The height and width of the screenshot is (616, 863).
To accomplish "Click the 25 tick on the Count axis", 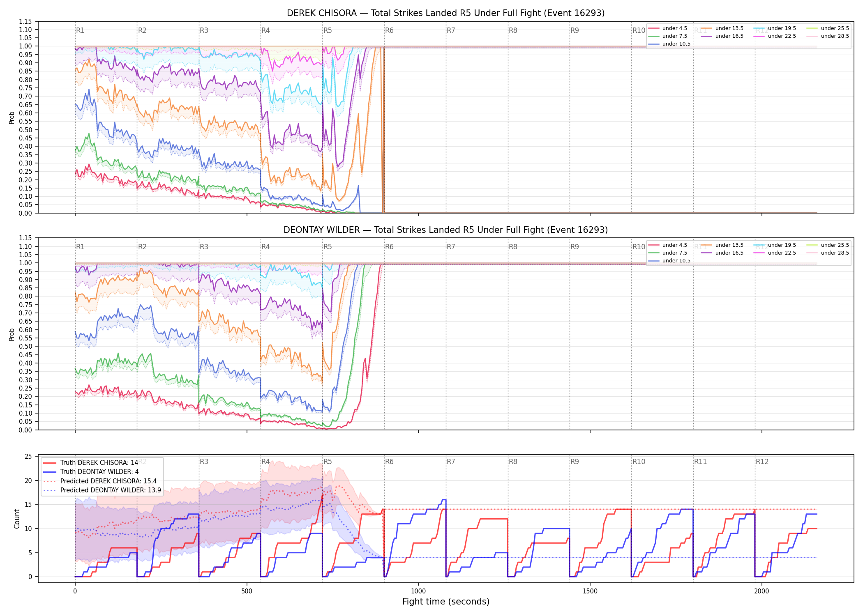I will point(28,456).
